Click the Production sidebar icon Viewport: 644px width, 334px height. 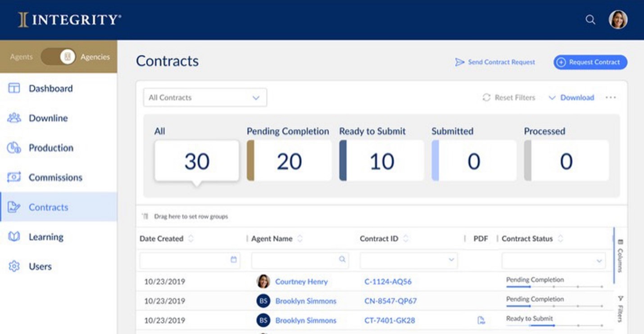pos(14,148)
